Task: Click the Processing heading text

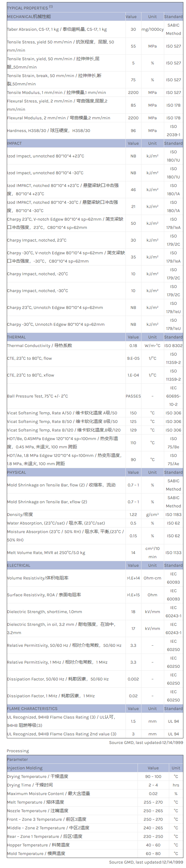Action: point(18,751)
